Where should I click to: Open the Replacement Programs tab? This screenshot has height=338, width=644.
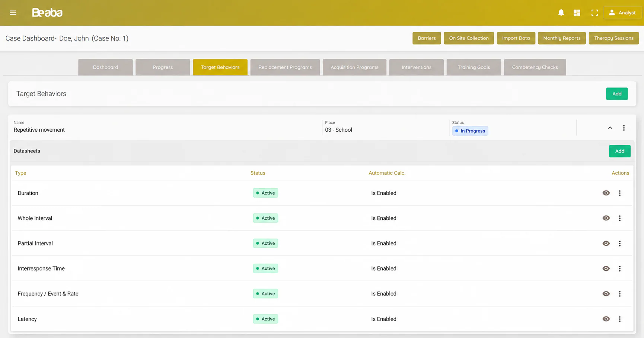tap(285, 67)
